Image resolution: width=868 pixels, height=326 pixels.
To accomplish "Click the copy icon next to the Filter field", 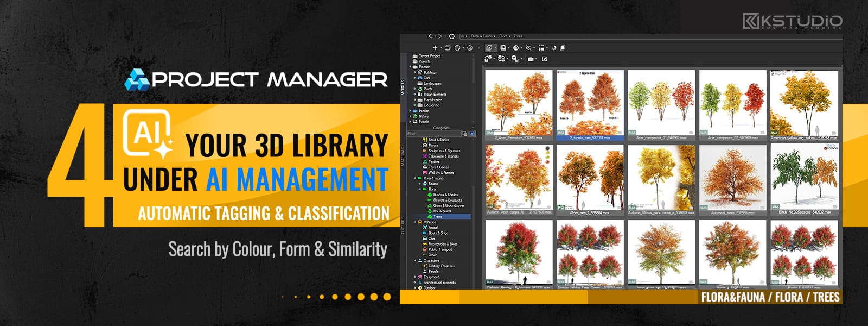I will point(465,134).
